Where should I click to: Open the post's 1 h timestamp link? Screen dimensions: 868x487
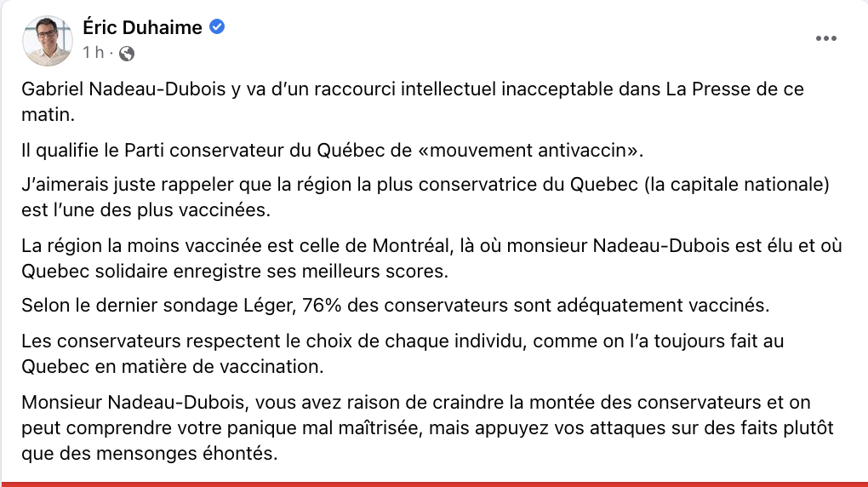click(93, 53)
